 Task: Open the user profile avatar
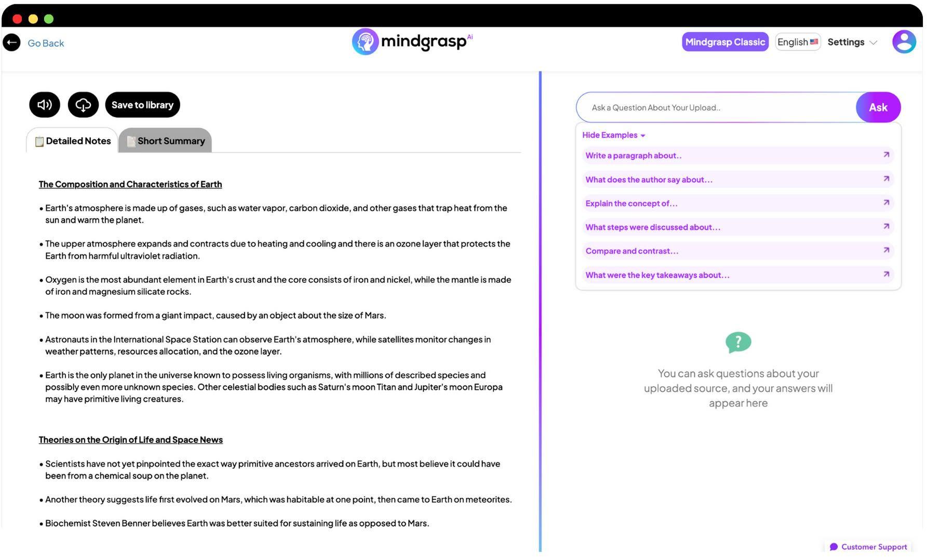coord(904,42)
